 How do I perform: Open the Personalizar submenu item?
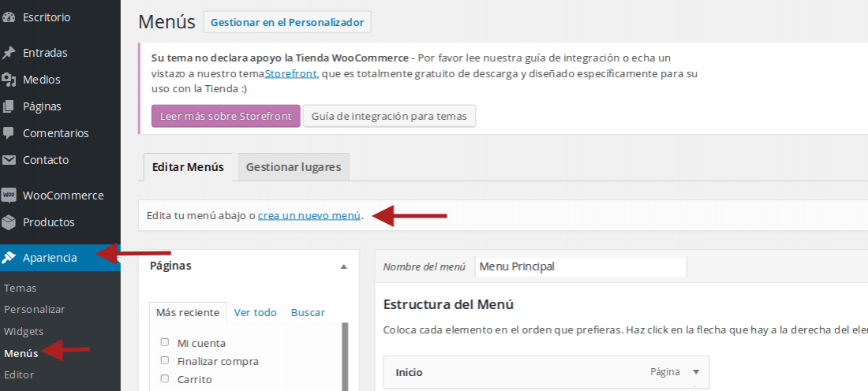pyautogui.click(x=34, y=310)
